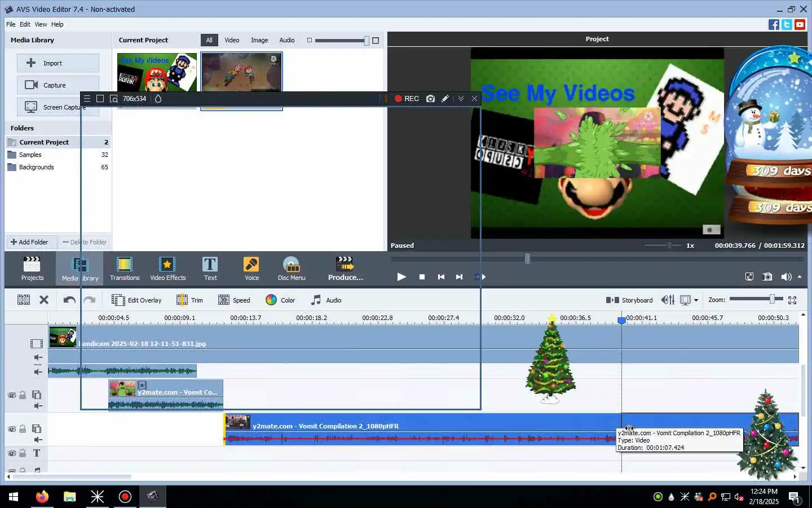This screenshot has width=812, height=508.
Task: Open AVS Facebook page icon
Action: 774,24
